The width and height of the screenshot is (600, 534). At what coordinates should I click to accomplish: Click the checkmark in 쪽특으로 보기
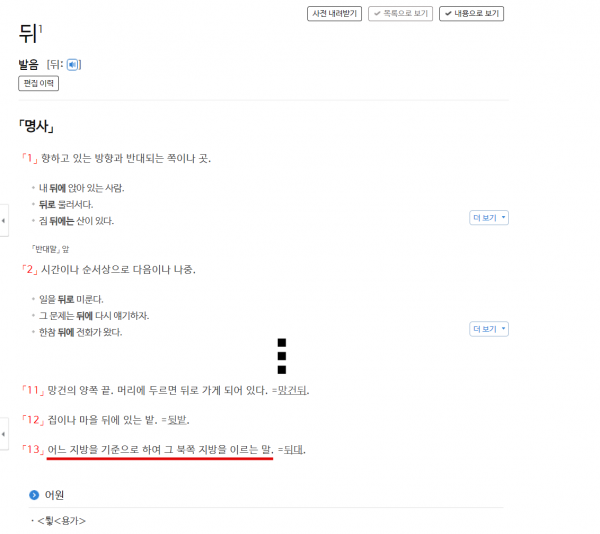377,14
